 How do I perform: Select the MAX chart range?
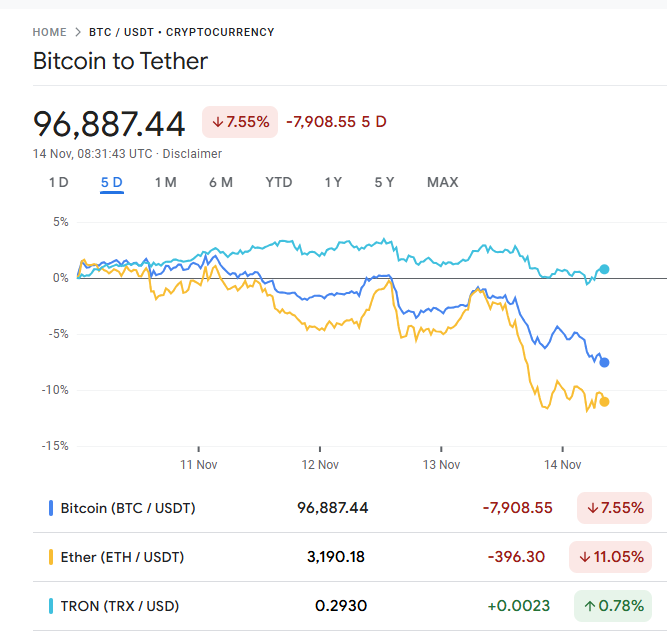pyautogui.click(x=442, y=182)
